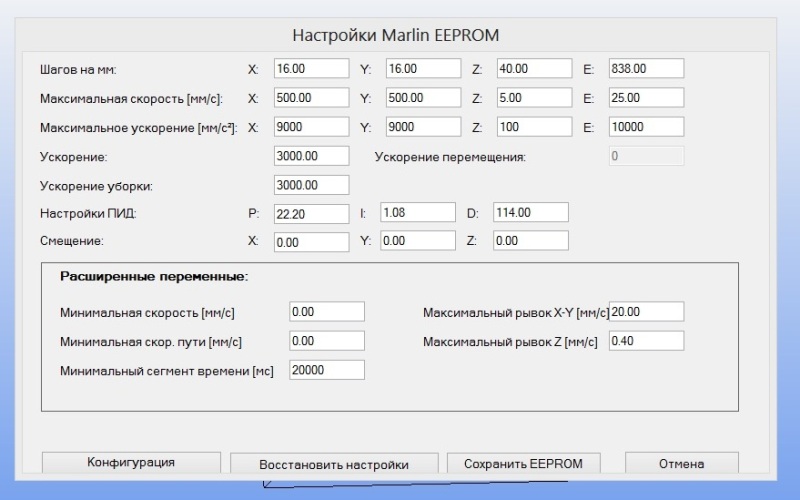Open the Конфигурация button
This screenshot has height=500, width=800.
[131, 462]
